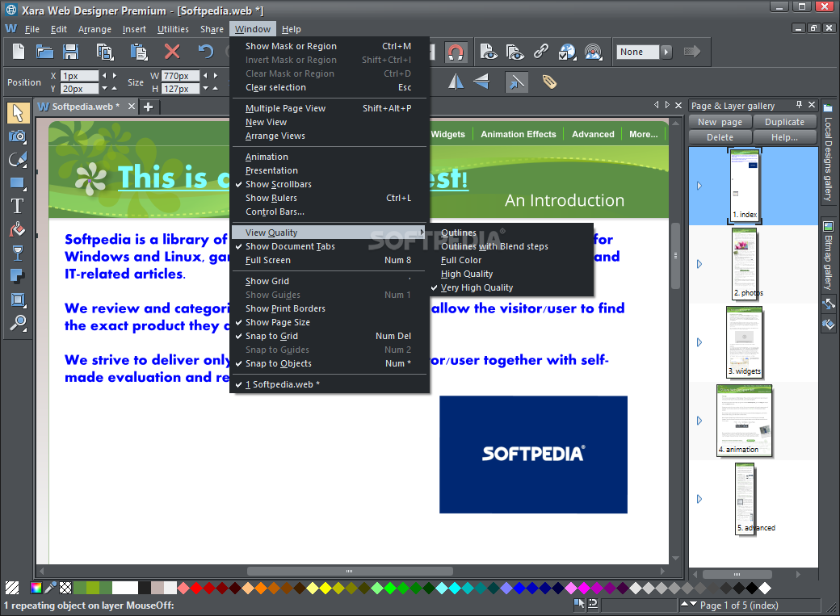Image resolution: width=840 pixels, height=616 pixels.
Task: Select the 3. widgets page thumbnail
Action: point(745,342)
